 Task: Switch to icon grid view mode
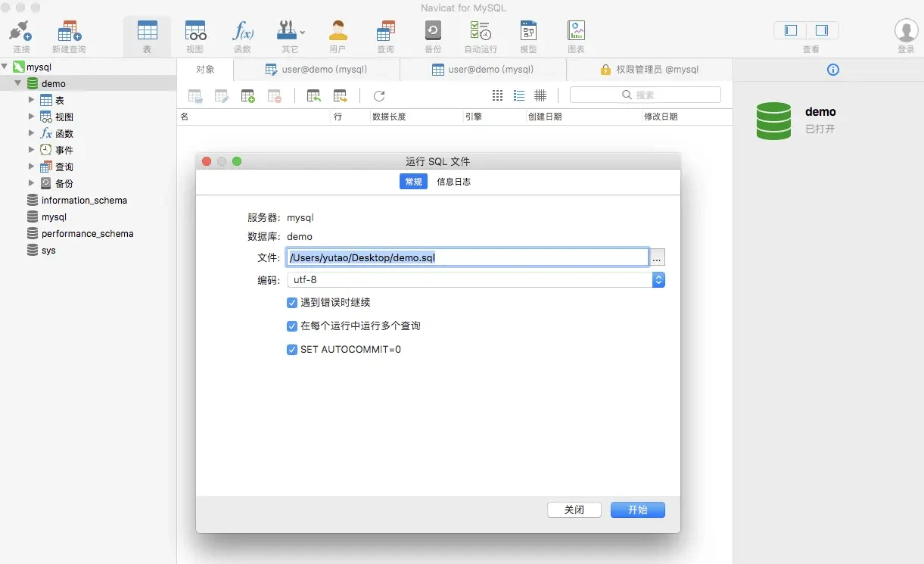497,95
